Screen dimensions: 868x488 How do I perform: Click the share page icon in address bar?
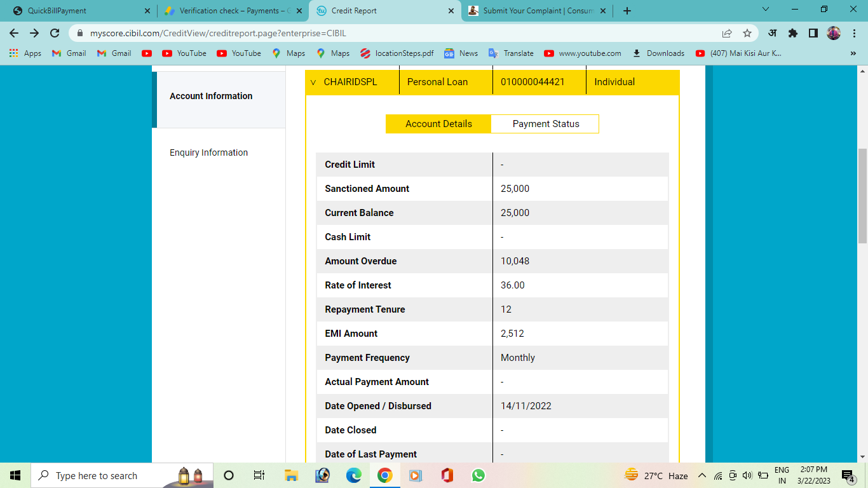click(x=727, y=33)
